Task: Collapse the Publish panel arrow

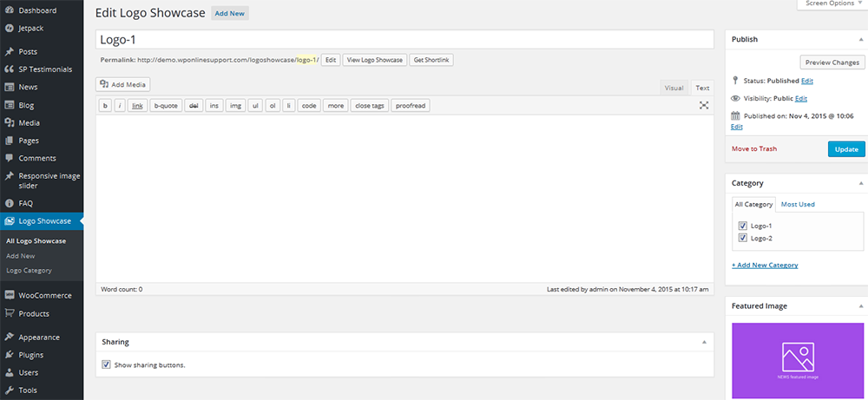Action: pyautogui.click(x=860, y=40)
